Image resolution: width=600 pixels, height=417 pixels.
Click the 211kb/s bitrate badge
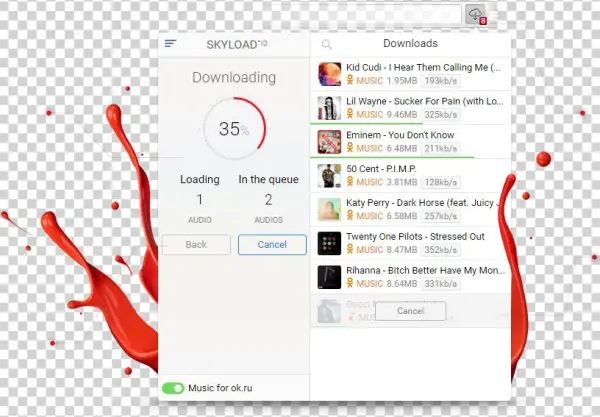(x=440, y=148)
